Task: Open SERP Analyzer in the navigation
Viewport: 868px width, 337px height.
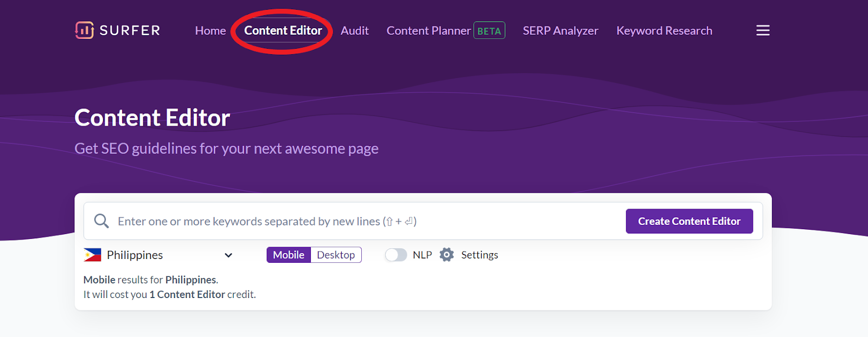Action: pos(560,31)
